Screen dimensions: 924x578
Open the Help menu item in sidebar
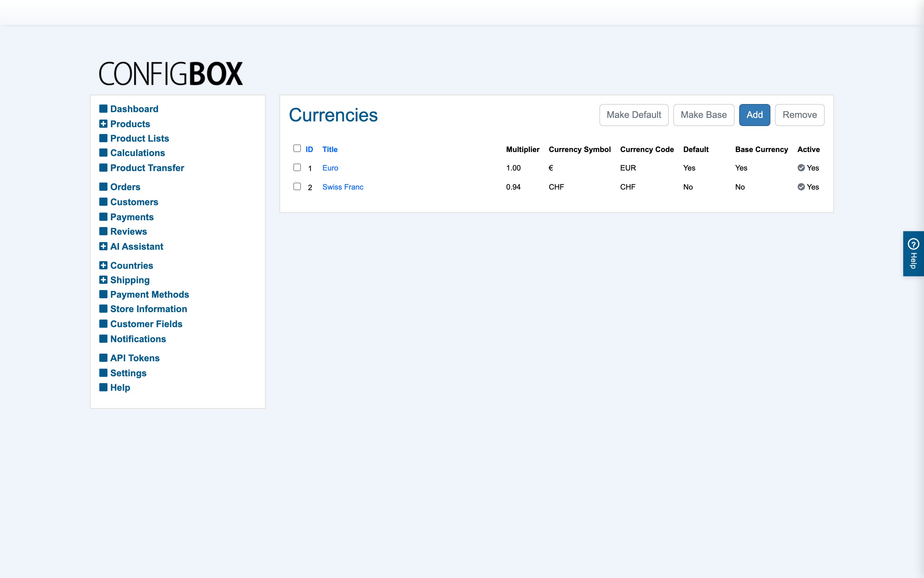(x=120, y=387)
